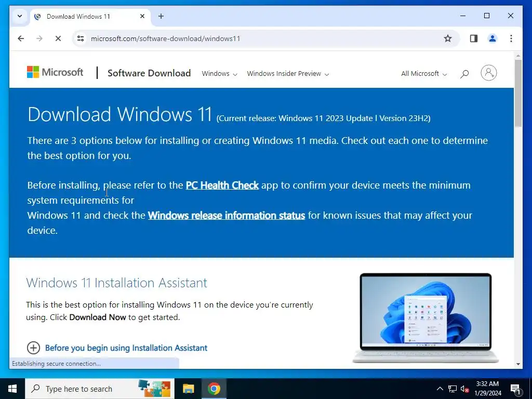Maximize the Chrome window
The height and width of the screenshot is (399, 532).
486,16
